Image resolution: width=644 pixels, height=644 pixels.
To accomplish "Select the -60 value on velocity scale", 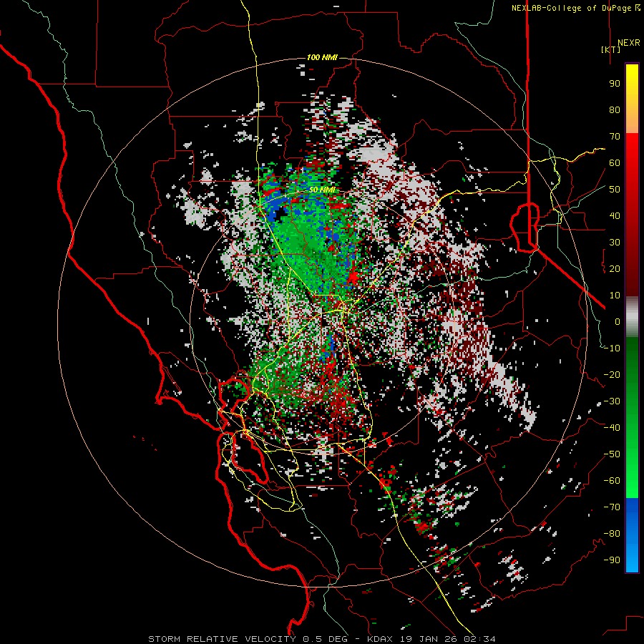I will coord(612,481).
